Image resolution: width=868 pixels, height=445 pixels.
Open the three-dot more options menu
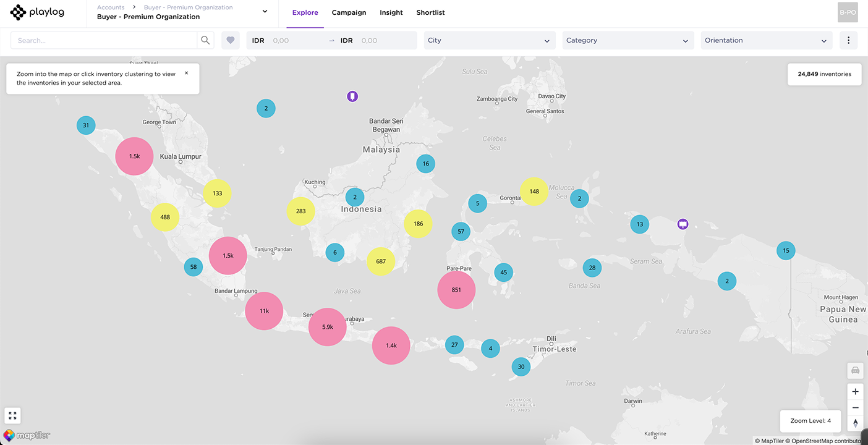pos(848,40)
